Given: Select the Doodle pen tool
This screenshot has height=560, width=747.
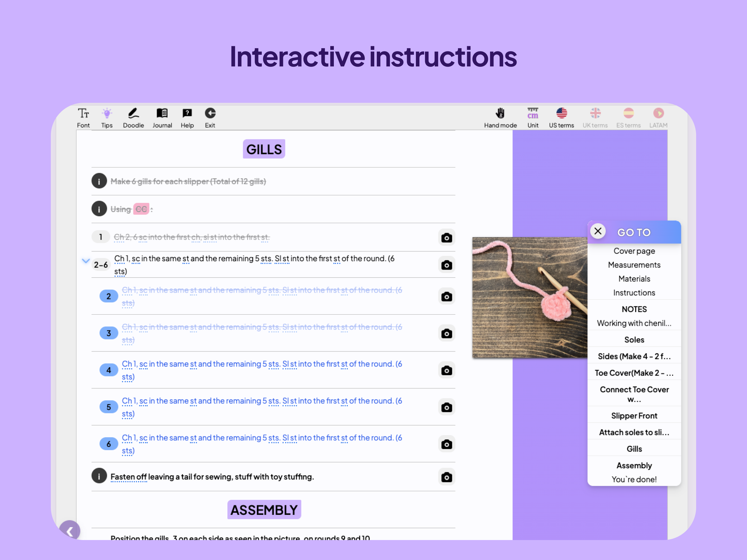Looking at the screenshot, I should [x=133, y=118].
